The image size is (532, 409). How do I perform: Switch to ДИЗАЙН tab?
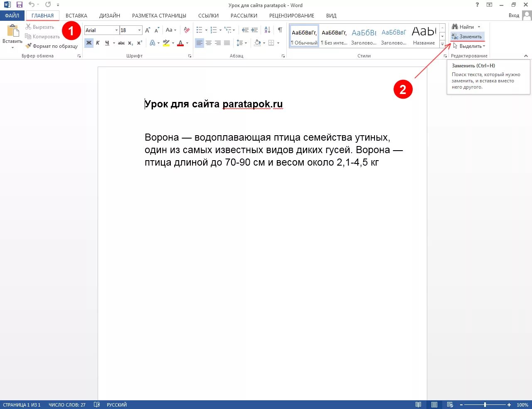[x=110, y=15]
